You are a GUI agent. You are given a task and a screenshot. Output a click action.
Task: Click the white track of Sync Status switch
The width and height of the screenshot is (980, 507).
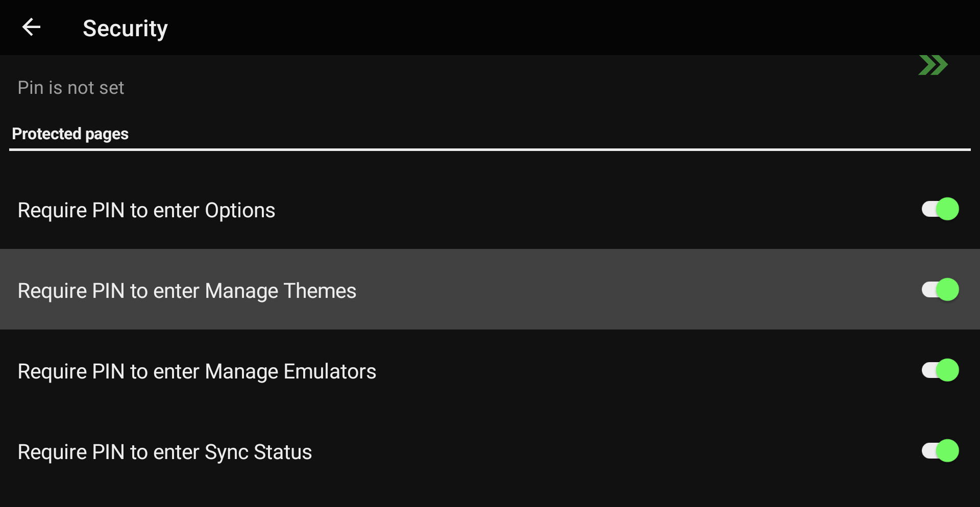tap(929, 451)
